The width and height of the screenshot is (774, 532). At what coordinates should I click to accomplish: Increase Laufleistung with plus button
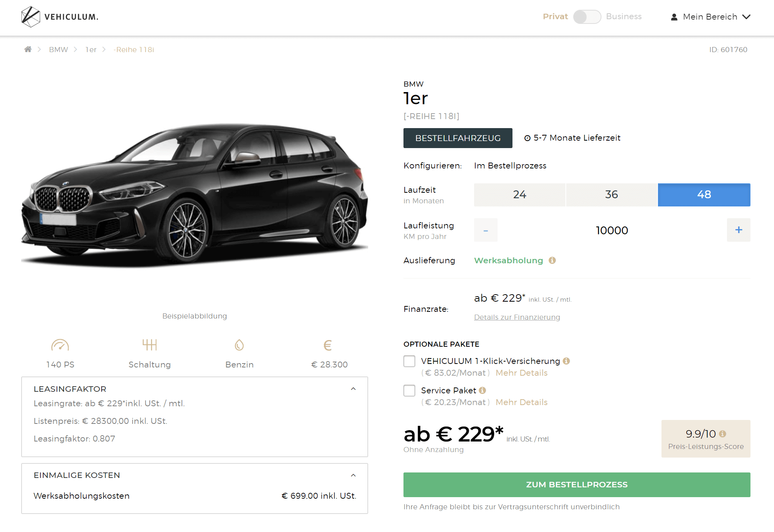738,230
